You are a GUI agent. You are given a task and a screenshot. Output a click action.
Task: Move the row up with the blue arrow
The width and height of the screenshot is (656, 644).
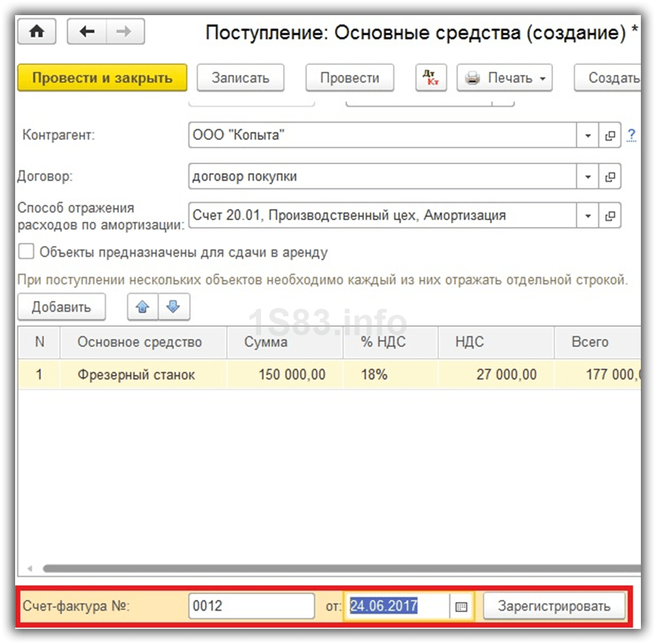point(143,306)
